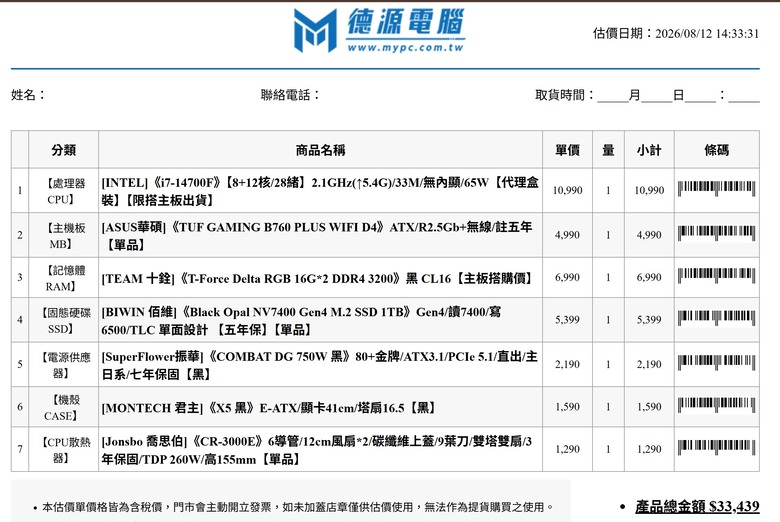Click the barcode in the BIWIN SSD row
780x522 pixels.
(716, 318)
